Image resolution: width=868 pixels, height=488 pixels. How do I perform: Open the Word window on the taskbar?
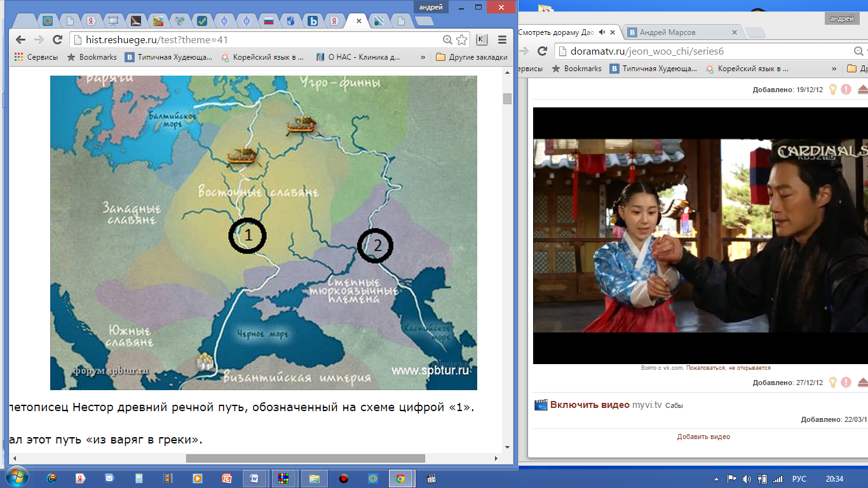coord(254,478)
